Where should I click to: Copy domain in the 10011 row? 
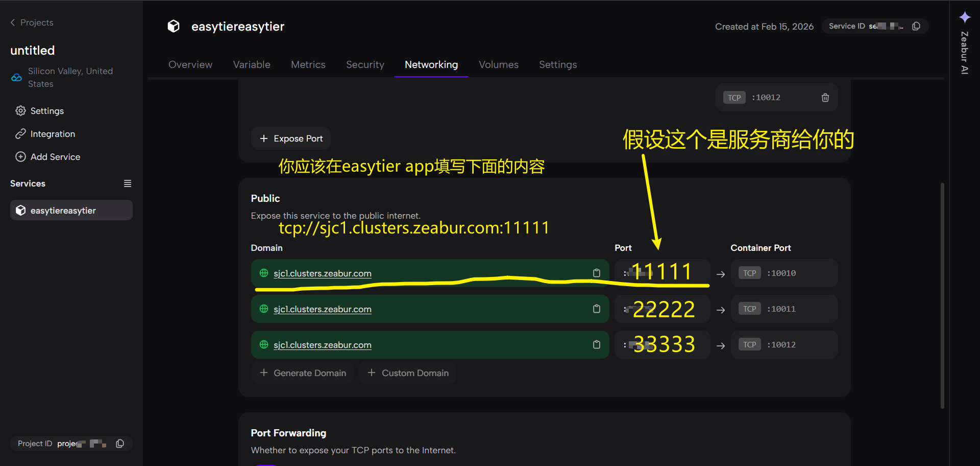click(x=596, y=309)
